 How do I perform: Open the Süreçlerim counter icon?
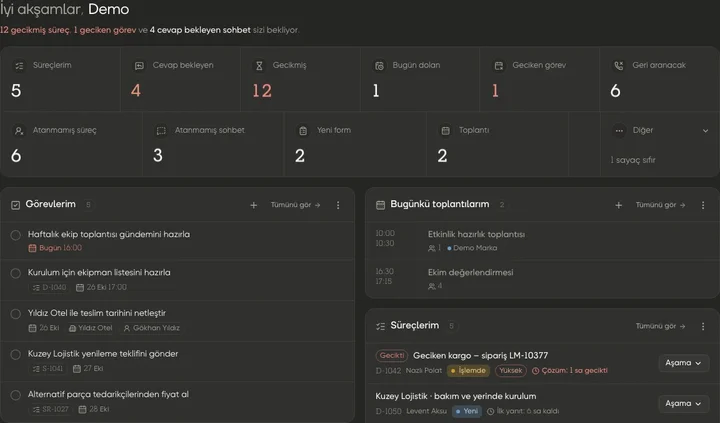tap(19, 66)
